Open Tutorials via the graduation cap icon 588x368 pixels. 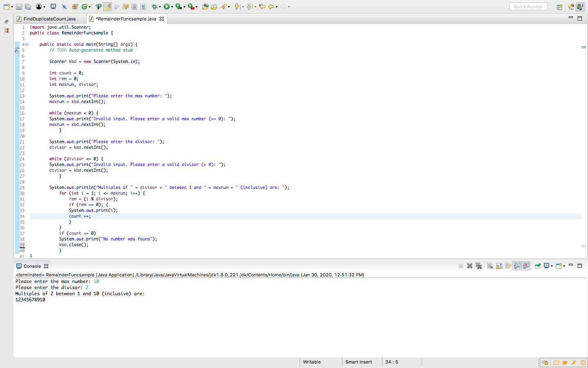tap(565, 363)
